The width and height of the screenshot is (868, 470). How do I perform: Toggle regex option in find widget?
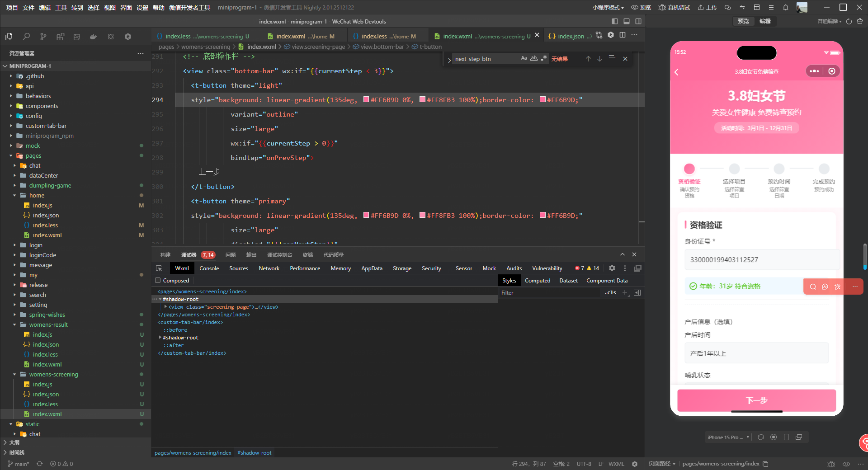pos(544,58)
